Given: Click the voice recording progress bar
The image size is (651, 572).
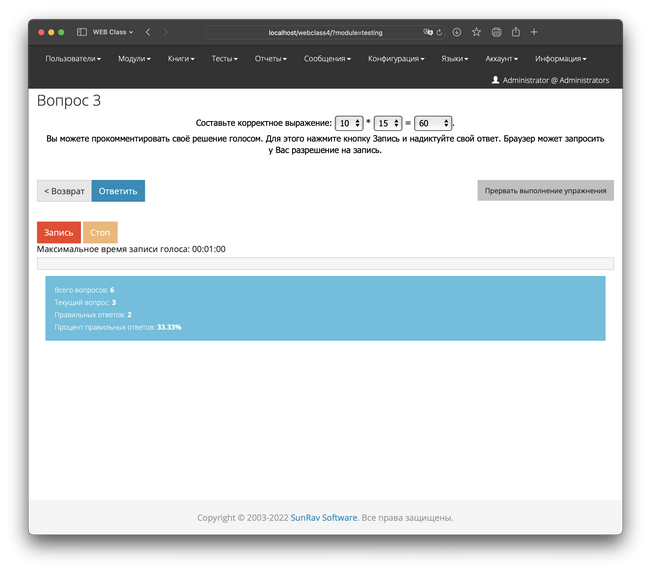Looking at the screenshot, I should click(x=325, y=263).
